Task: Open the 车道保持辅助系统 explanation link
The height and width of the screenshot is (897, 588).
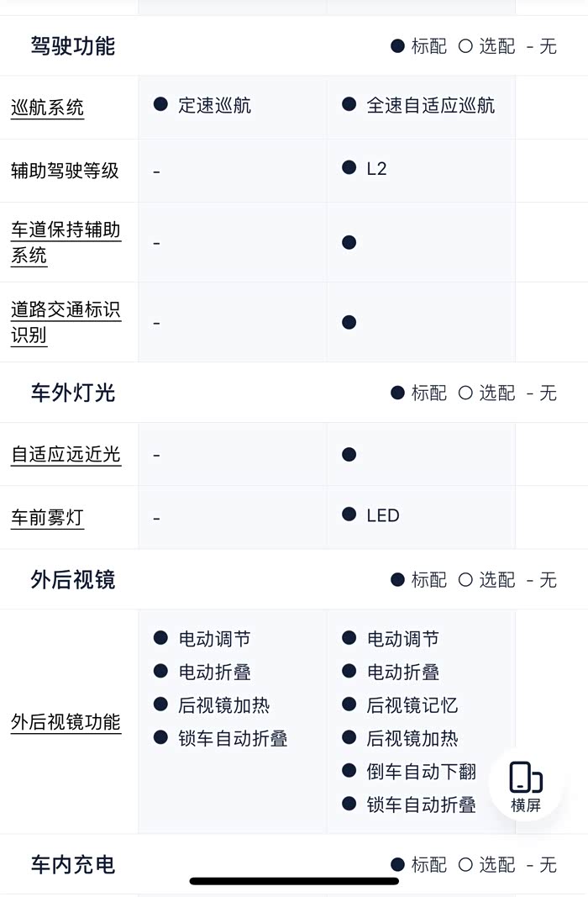Action: click(x=66, y=242)
